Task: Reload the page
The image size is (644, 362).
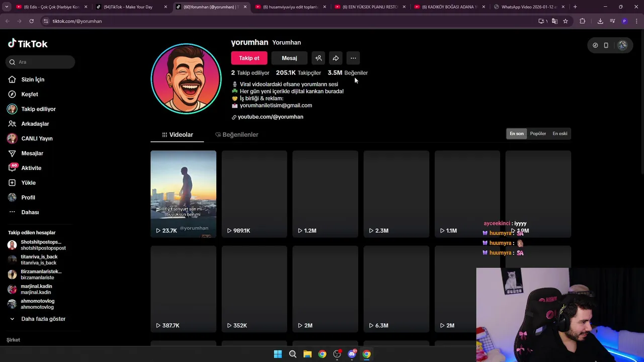Action: [x=31, y=21]
